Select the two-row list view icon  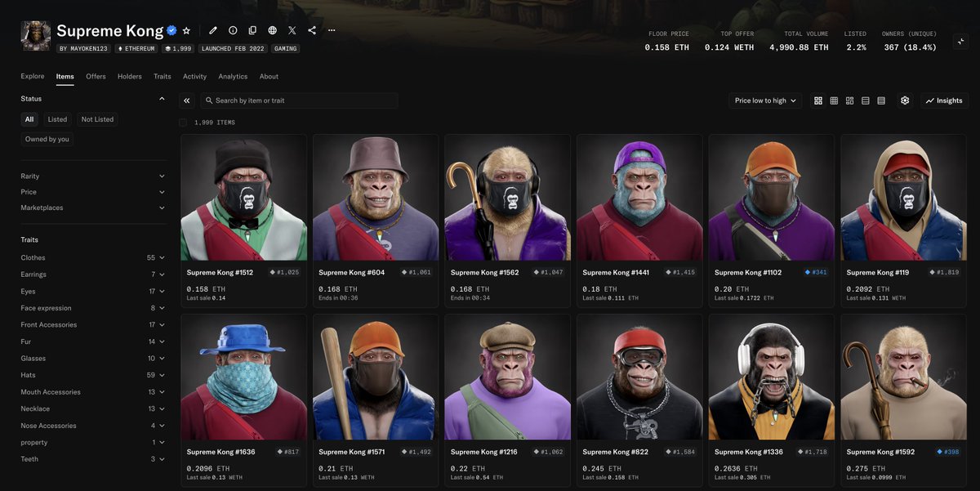866,100
